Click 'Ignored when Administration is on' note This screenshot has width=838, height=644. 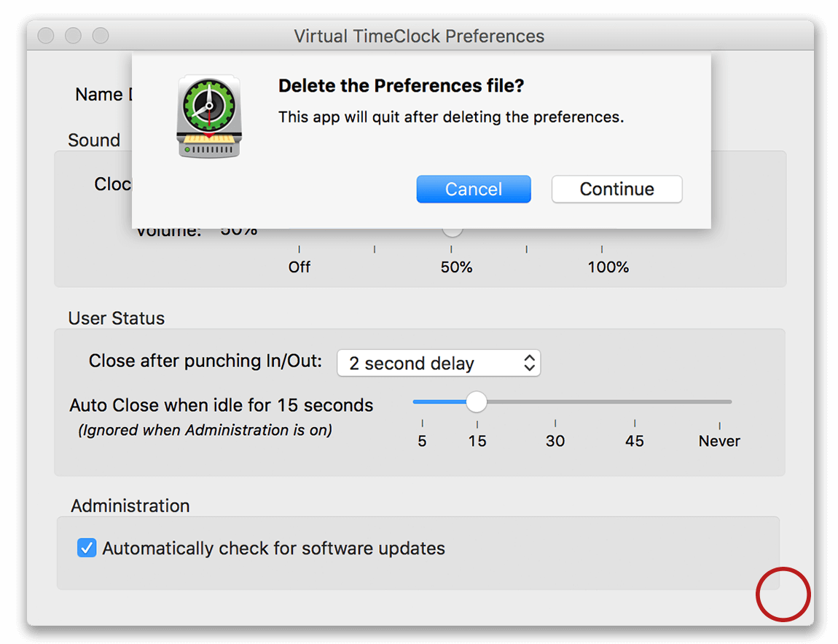[205, 430]
